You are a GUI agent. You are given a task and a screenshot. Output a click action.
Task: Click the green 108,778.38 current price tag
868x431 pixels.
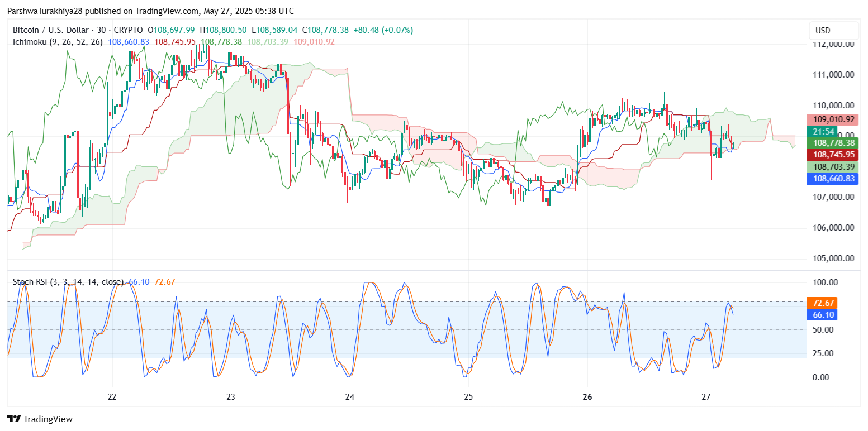(833, 143)
